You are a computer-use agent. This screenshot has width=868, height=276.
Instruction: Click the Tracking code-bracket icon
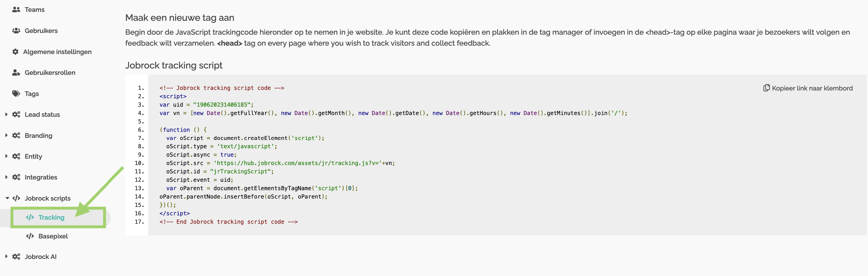coord(30,217)
